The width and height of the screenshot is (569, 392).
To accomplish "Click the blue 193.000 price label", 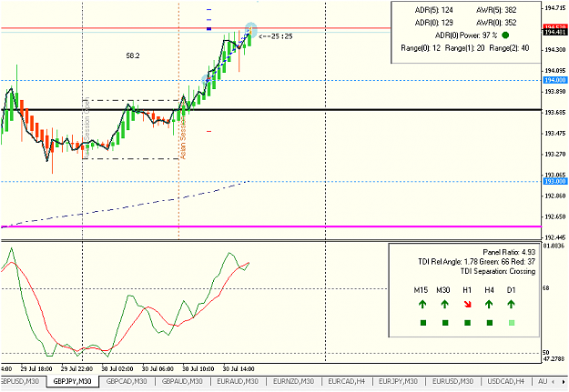I will 555,181.
